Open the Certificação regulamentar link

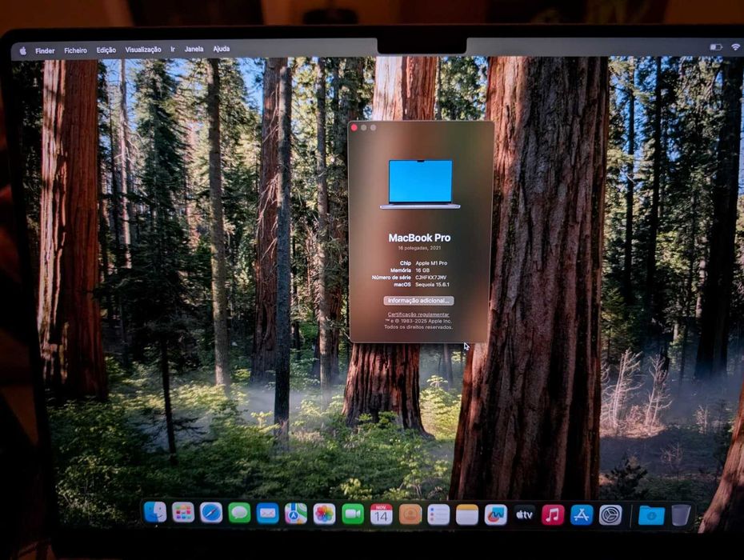(418, 314)
